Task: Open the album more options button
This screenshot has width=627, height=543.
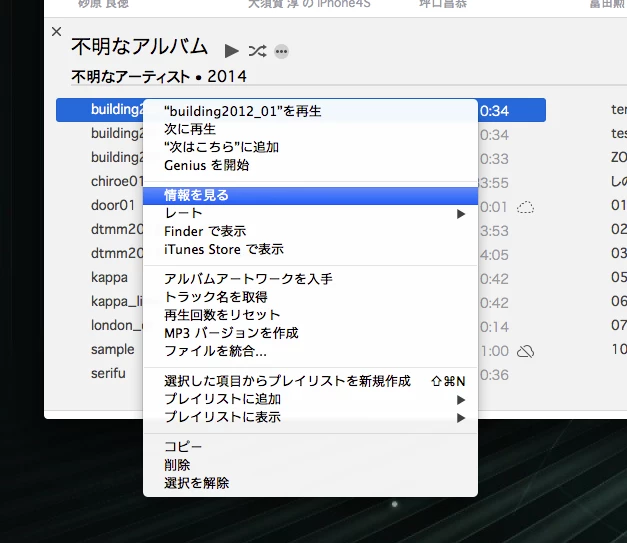Action: (x=282, y=51)
